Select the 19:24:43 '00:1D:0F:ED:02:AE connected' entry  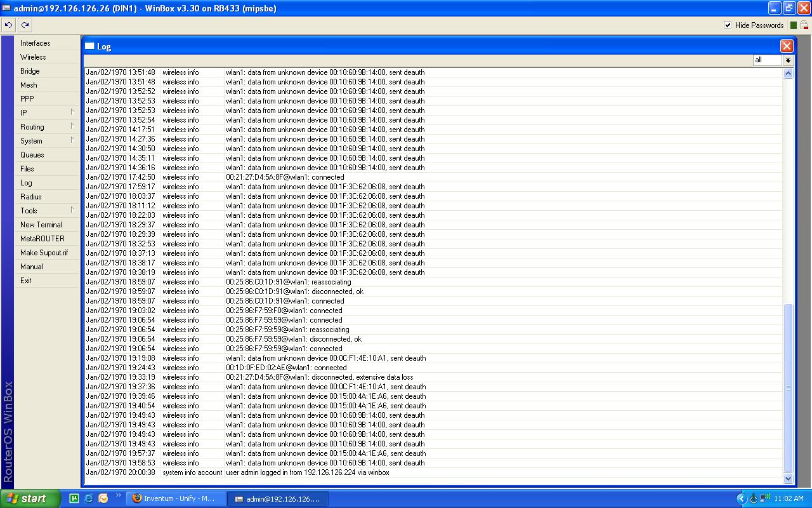[433, 368]
